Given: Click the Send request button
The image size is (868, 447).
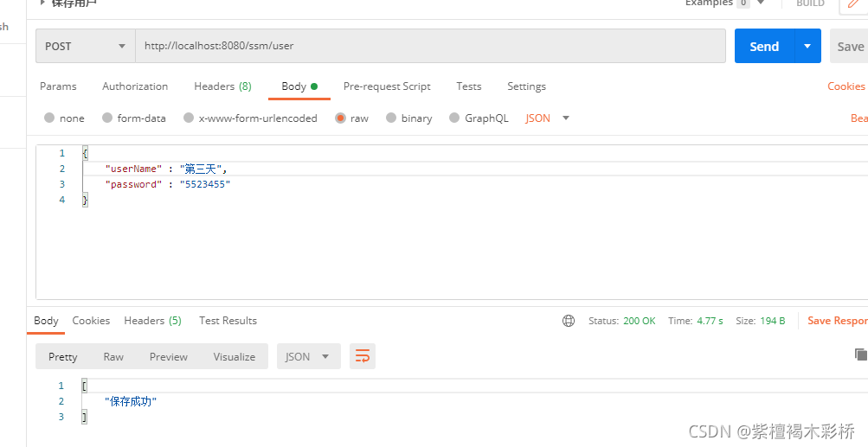Looking at the screenshot, I should [764, 46].
